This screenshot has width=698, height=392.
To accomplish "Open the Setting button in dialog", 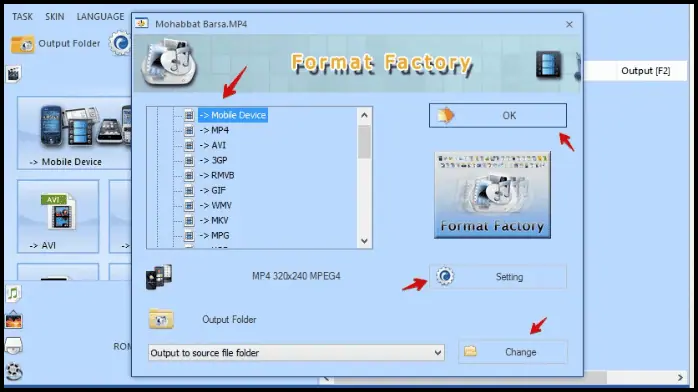I will (498, 277).
